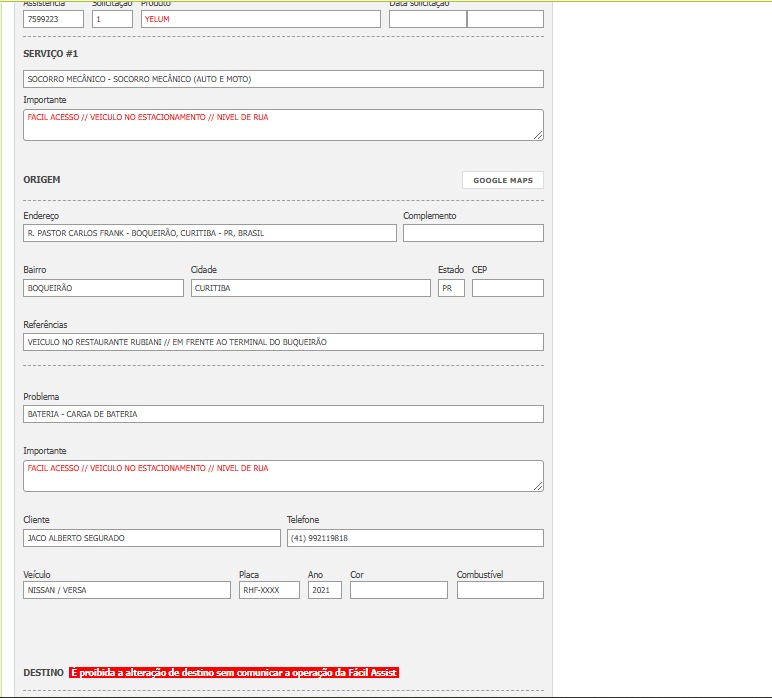Select the Endereço field with R. Pastor Carlos Frank
The width and height of the screenshot is (772, 698).
[210, 233]
